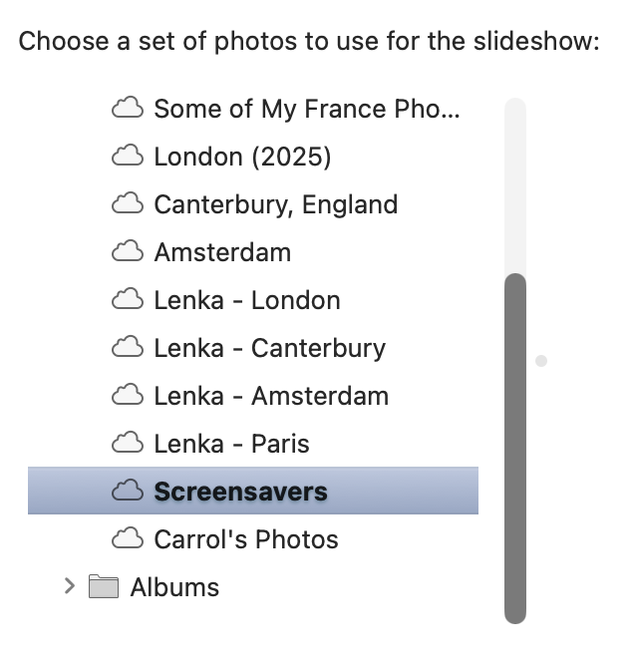
Task: Click cloud icon beside Lenka - London
Action: [x=128, y=299]
